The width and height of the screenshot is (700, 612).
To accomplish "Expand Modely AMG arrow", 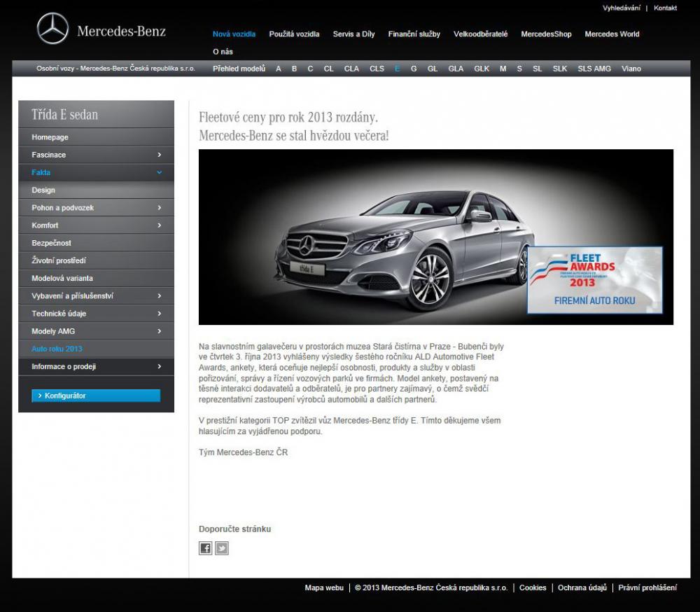I will (160, 331).
